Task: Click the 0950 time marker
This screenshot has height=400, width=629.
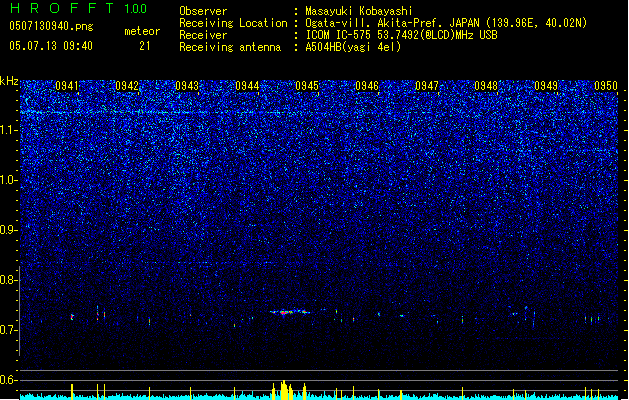Action: 606,86
